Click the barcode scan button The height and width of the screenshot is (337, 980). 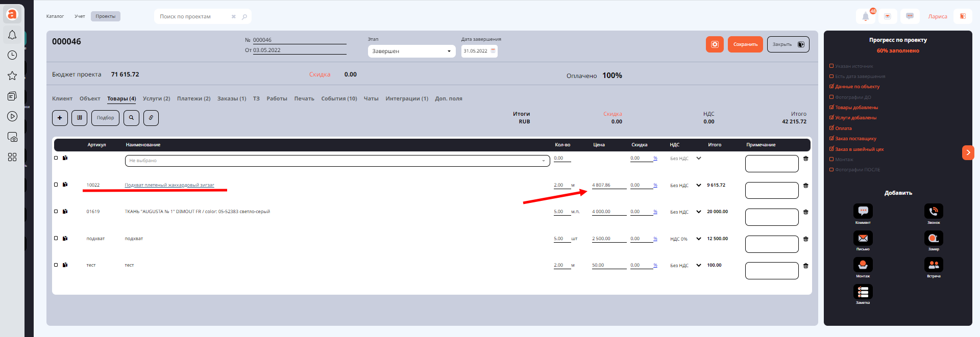(79, 118)
